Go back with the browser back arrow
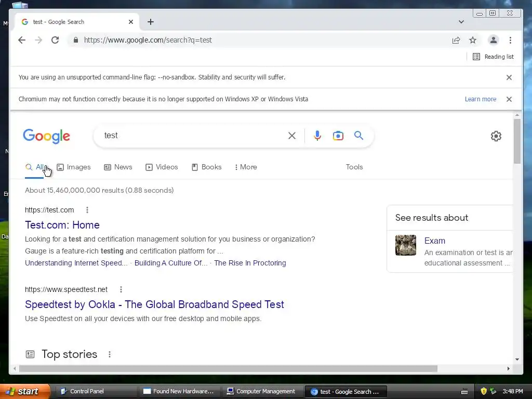Viewport: 532px width, 399px height. coord(22,40)
